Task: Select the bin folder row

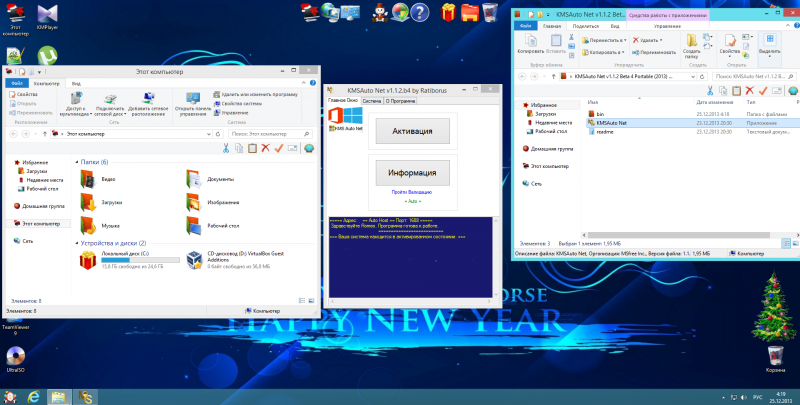Action: 693,114
